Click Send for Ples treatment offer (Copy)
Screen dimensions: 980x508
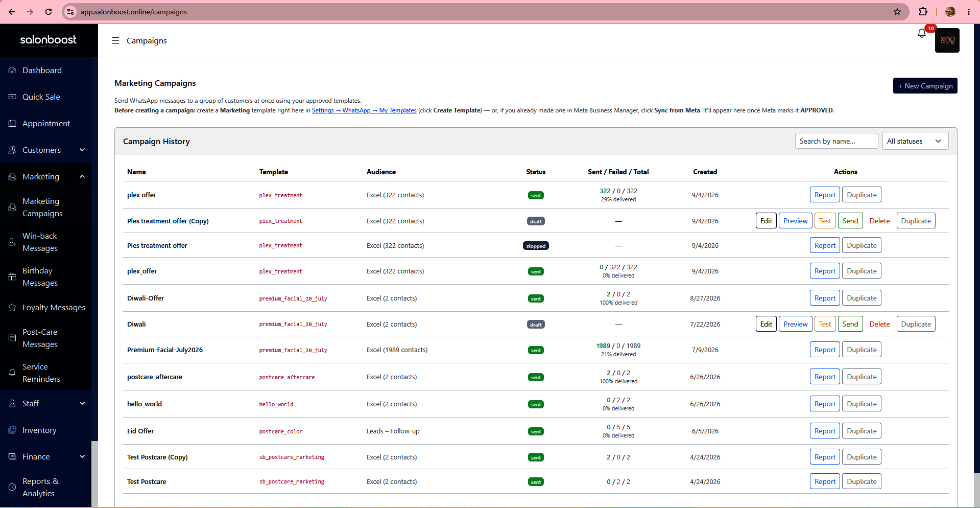(x=850, y=221)
